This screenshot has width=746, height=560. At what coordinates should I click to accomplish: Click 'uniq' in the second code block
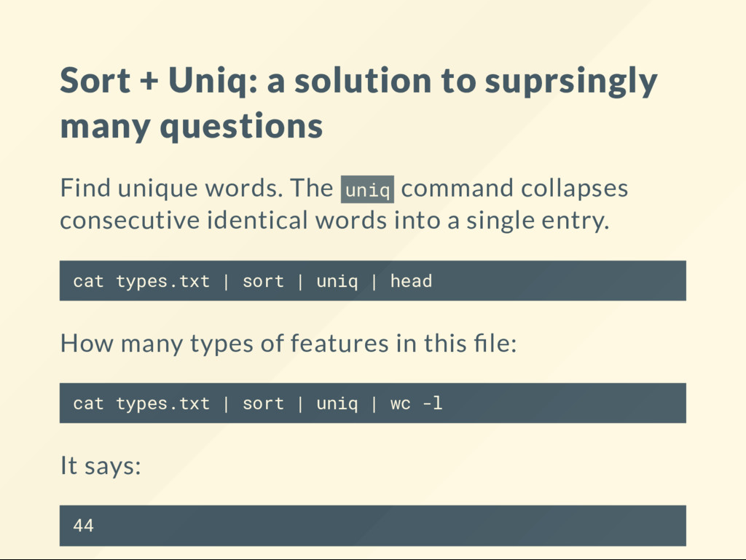click(337, 403)
